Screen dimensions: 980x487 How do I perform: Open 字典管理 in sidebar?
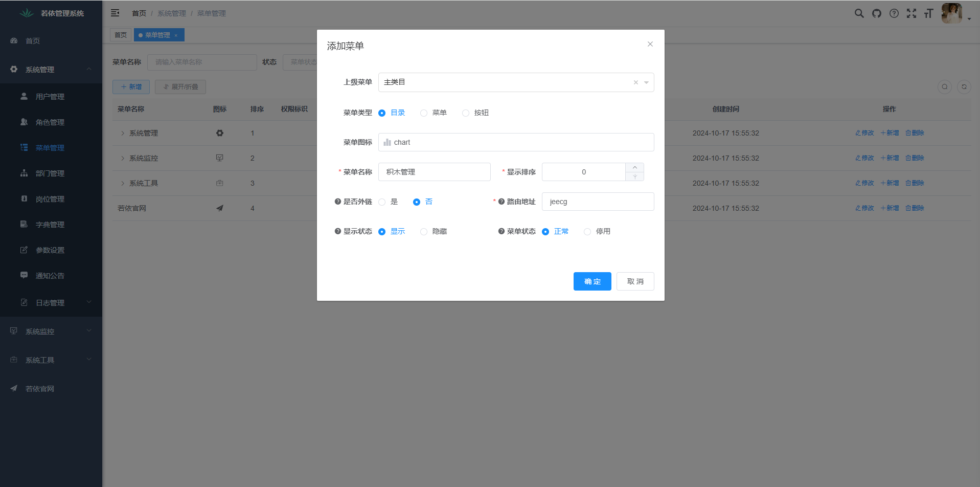point(51,225)
